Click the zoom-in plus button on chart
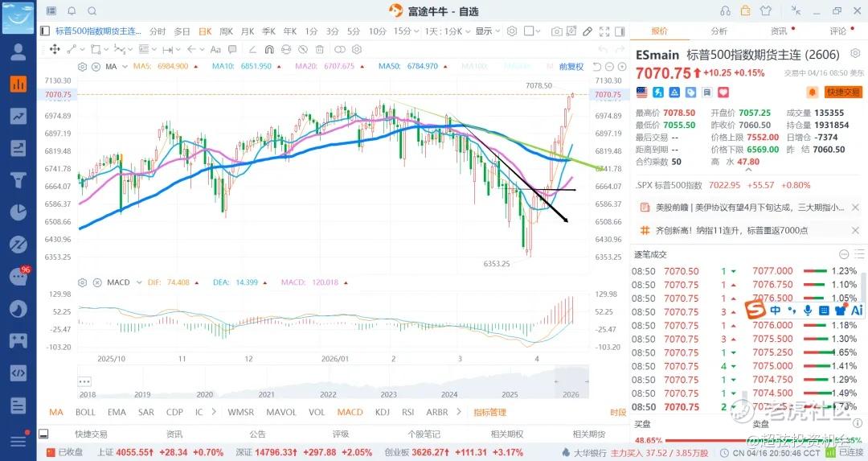The image size is (868, 461). [x=621, y=67]
